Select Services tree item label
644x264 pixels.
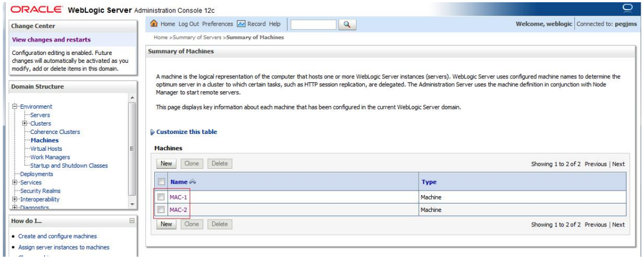coord(31,182)
